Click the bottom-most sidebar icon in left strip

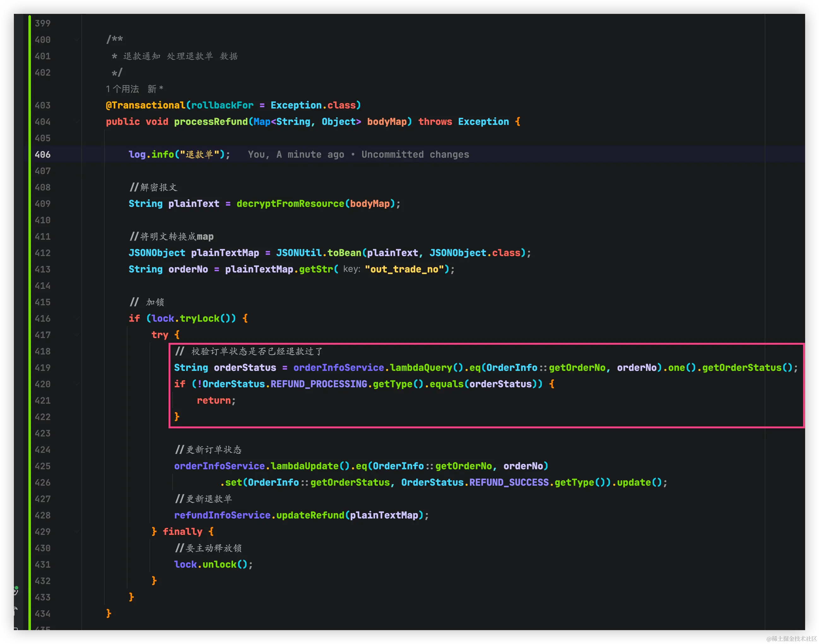point(16,628)
